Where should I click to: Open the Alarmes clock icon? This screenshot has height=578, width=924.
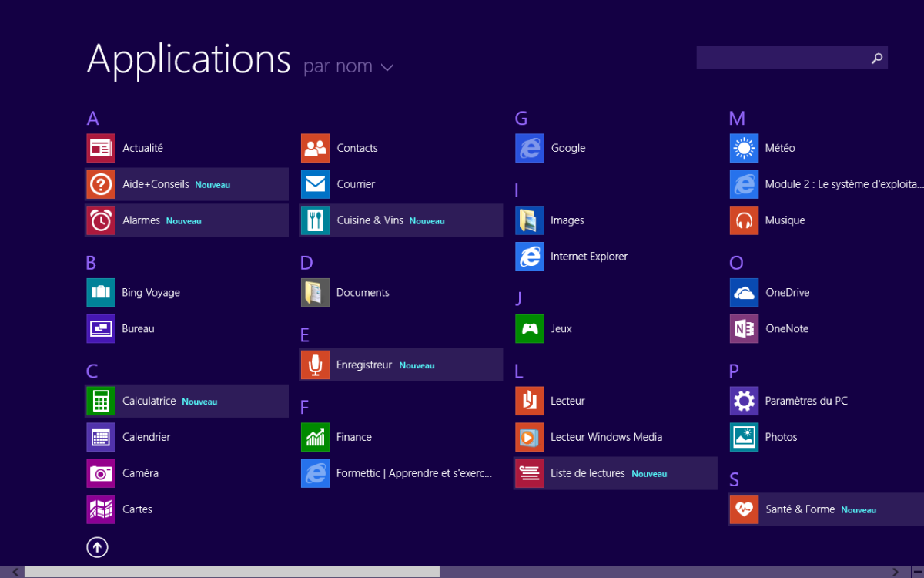[101, 220]
